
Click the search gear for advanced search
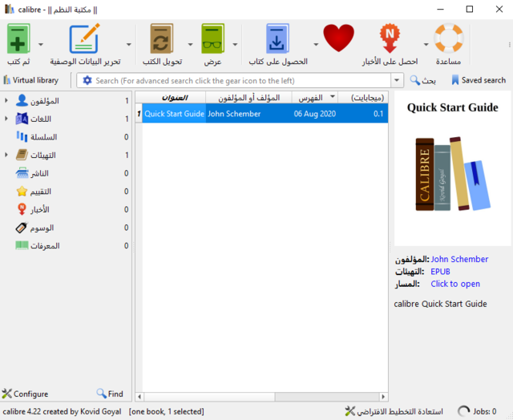[87, 80]
